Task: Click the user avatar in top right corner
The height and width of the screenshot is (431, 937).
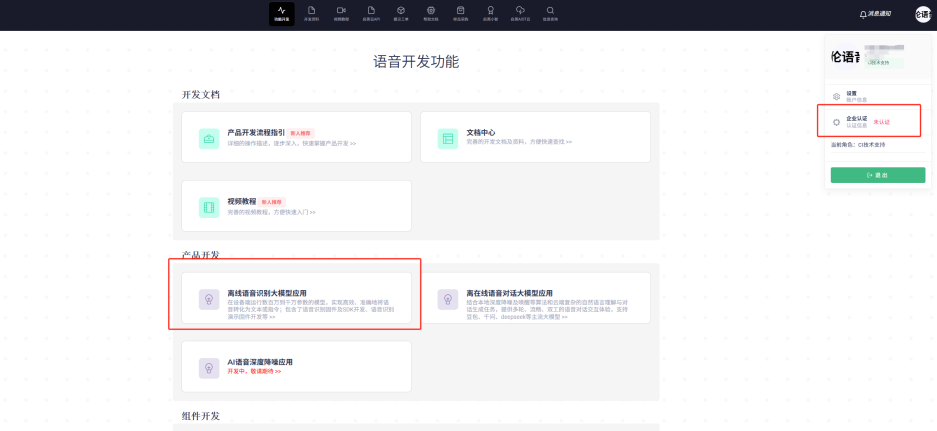Action: pyautogui.click(x=922, y=13)
